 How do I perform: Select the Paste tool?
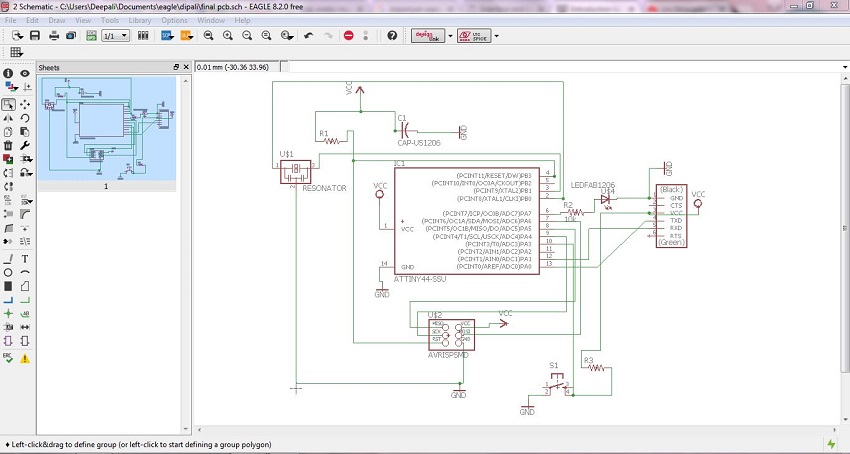(x=25, y=132)
